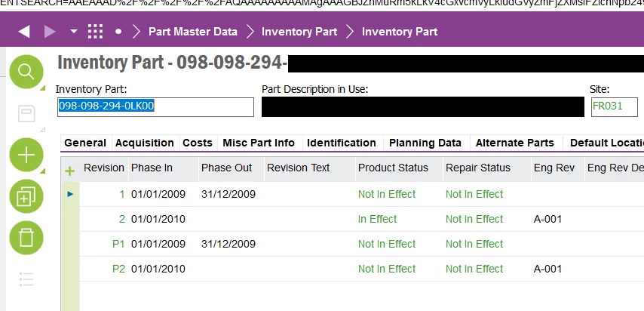Click the Site field showing FR031
This screenshot has height=311, width=644.
point(614,106)
